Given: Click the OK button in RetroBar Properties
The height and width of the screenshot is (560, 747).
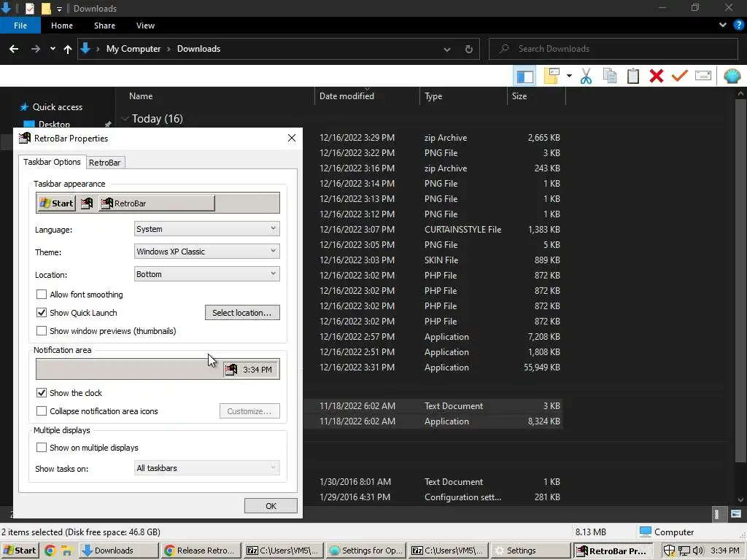Looking at the screenshot, I should (271, 506).
